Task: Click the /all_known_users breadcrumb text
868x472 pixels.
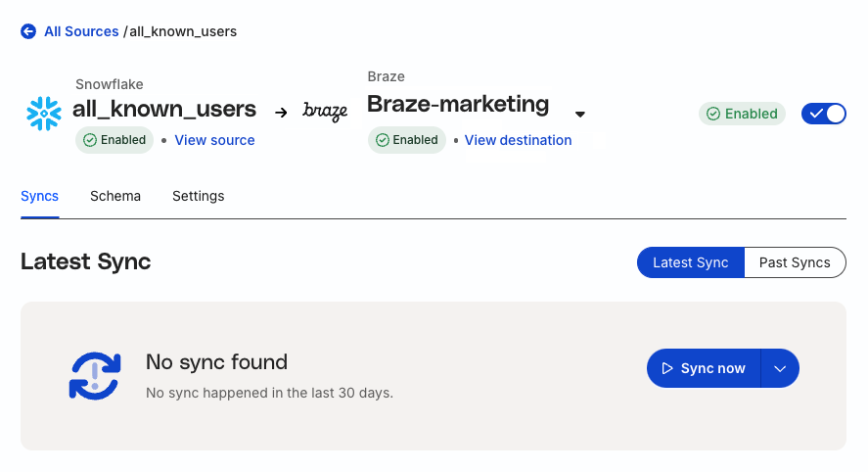Action: 180,31
